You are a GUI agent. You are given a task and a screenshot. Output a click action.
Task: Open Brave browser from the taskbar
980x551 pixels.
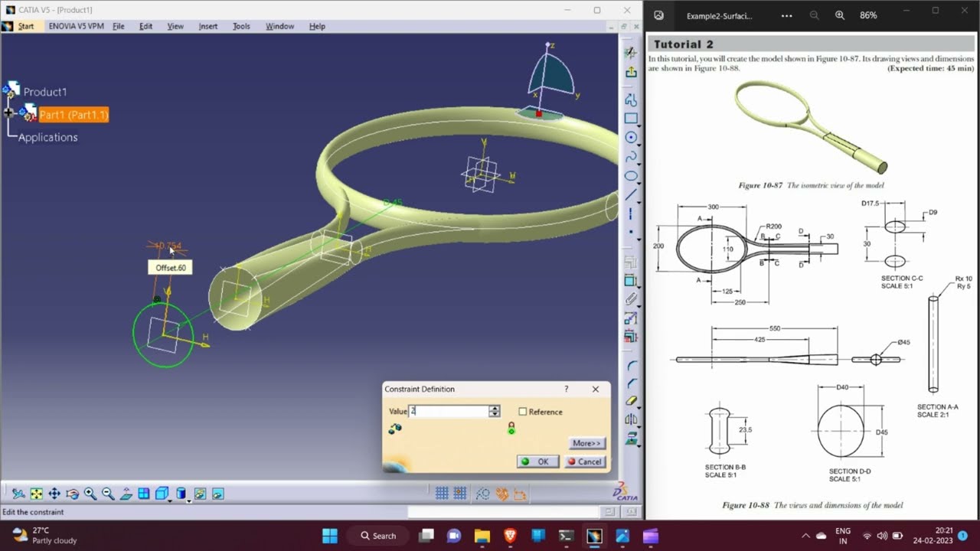coord(510,536)
